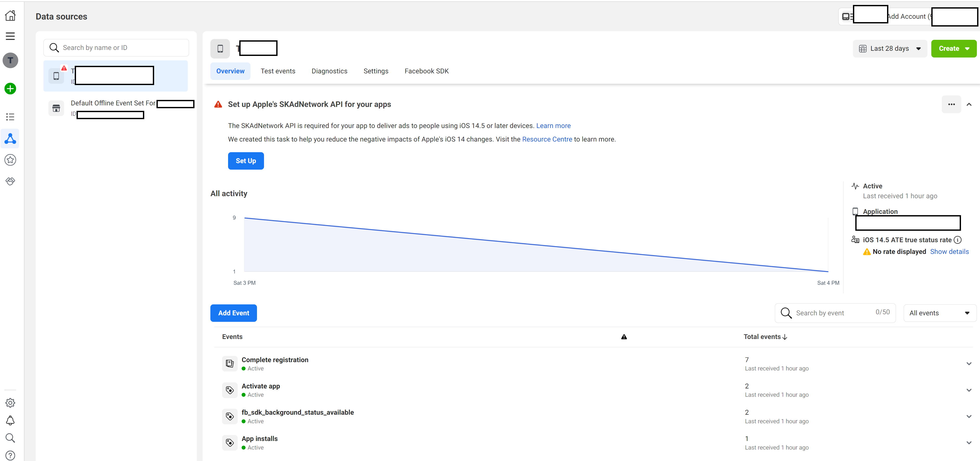
Task: Click info icon beside ATE status rate
Action: point(958,240)
